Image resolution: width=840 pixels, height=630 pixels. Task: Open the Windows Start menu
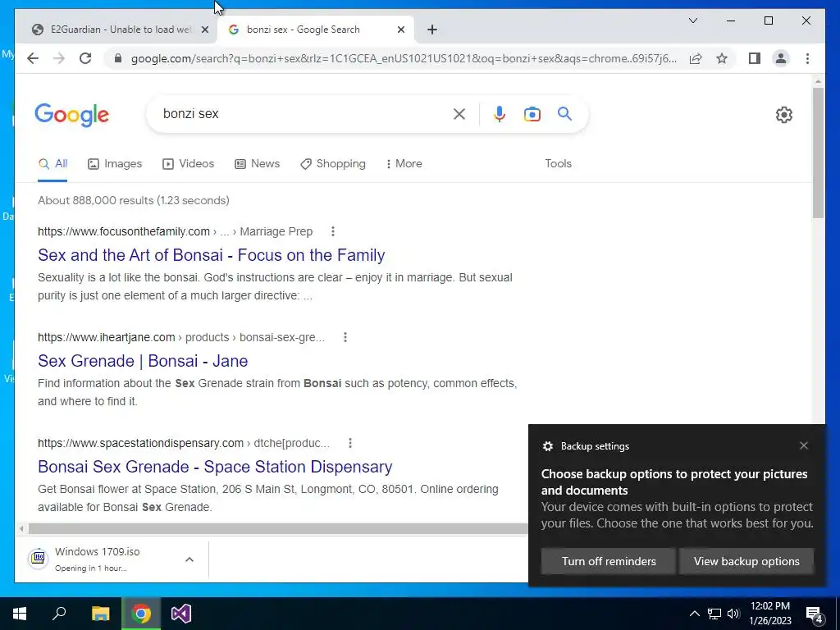(x=20, y=614)
